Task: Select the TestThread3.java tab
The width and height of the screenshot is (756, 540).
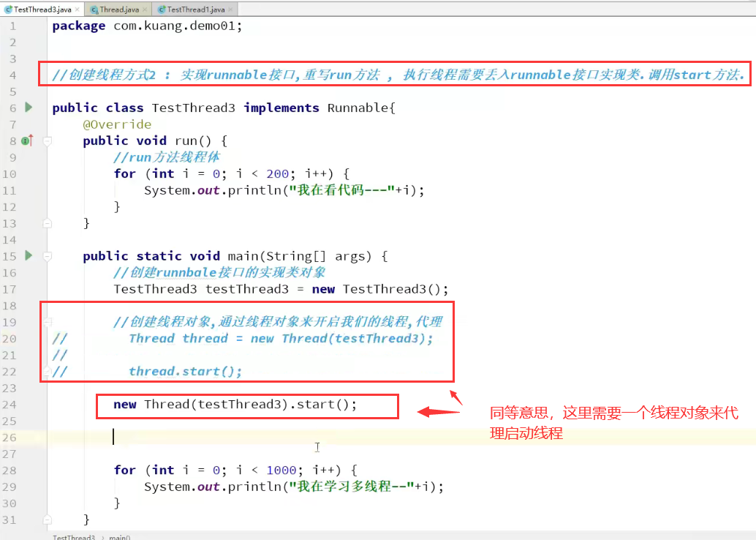Action: point(42,10)
